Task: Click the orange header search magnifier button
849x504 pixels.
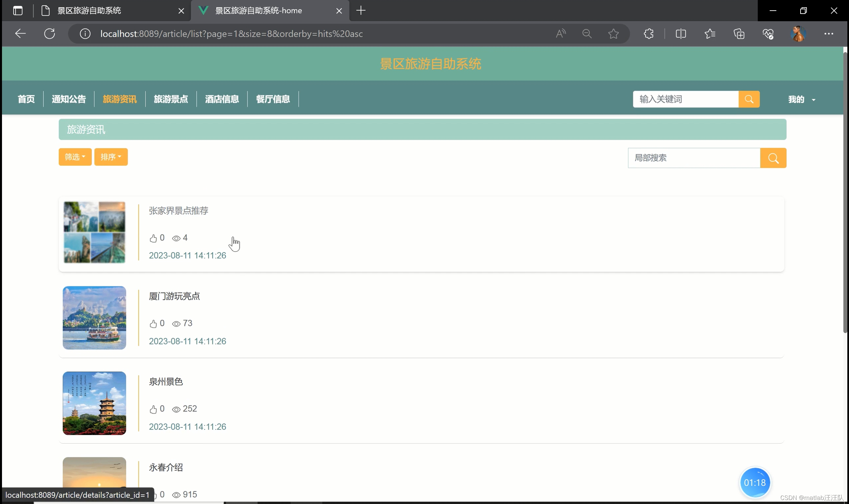Action: 749,99
